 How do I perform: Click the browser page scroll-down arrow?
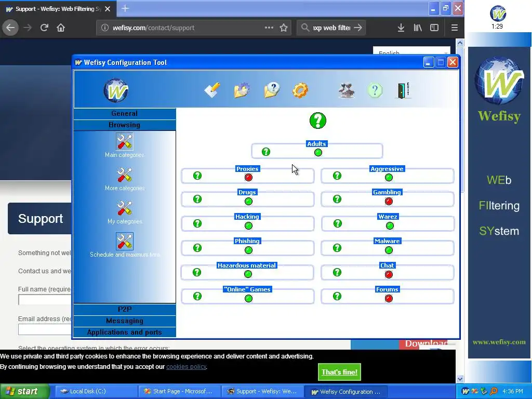click(x=460, y=379)
